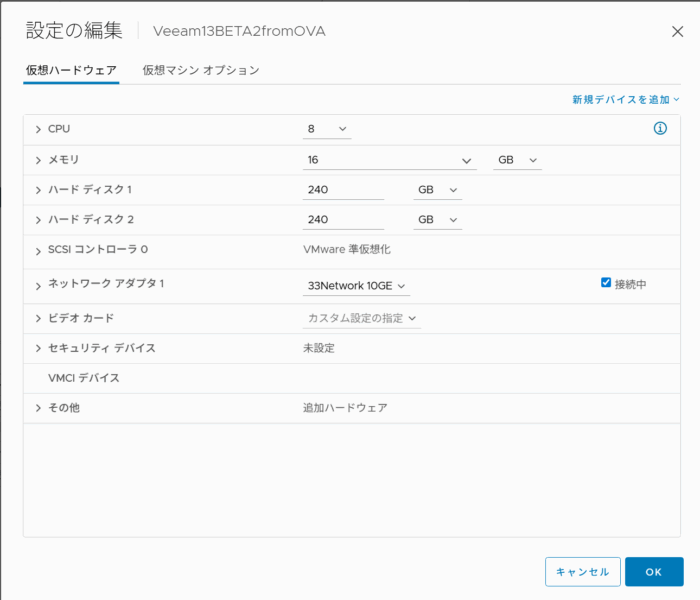Image resolution: width=700 pixels, height=600 pixels.
Task: Click the VM name Veeam13BETA2fromOVA
Action: click(x=239, y=31)
